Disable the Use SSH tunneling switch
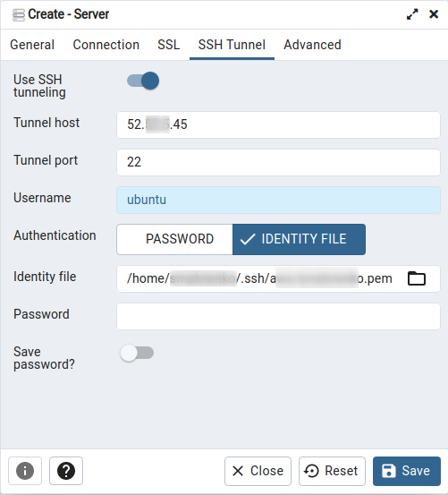The width and height of the screenshot is (448, 495). pos(143,81)
